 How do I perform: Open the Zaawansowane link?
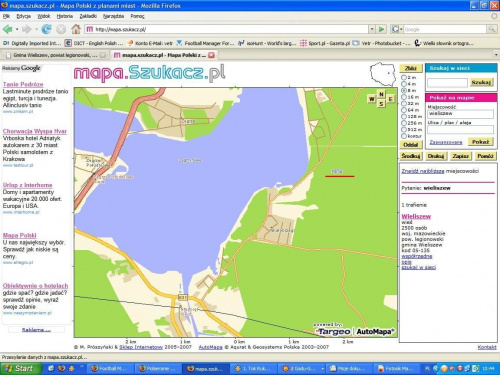pos(446,142)
